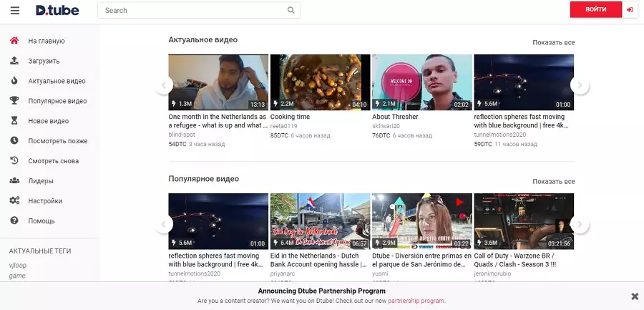The height and width of the screenshot is (310, 644).
Task: Close the Partnership Program announcement banner
Action: click(x=635, y=296)
